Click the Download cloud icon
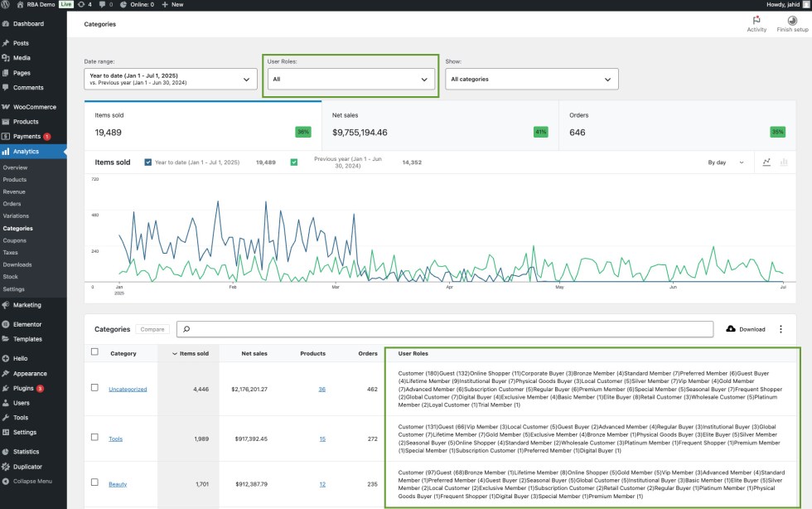The height and width of the screenshot is (509, 812). click(x=731, y=329)
